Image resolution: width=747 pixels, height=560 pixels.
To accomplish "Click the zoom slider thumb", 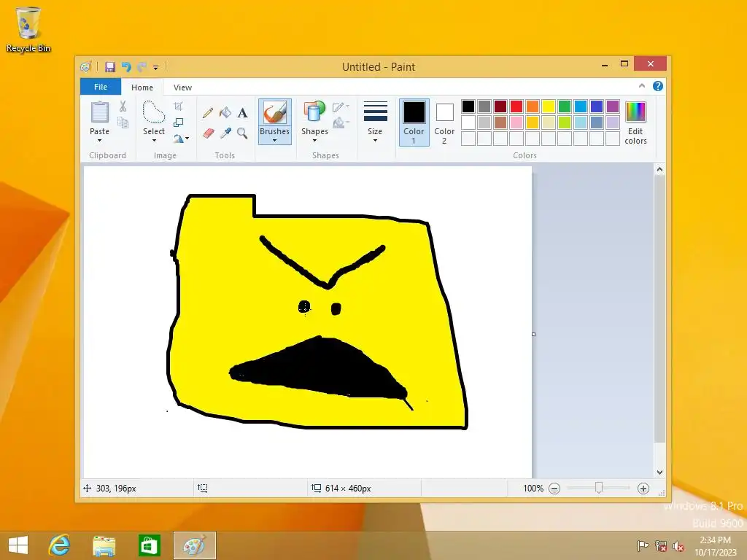I will pyautogui.click(x=599, y=488).
